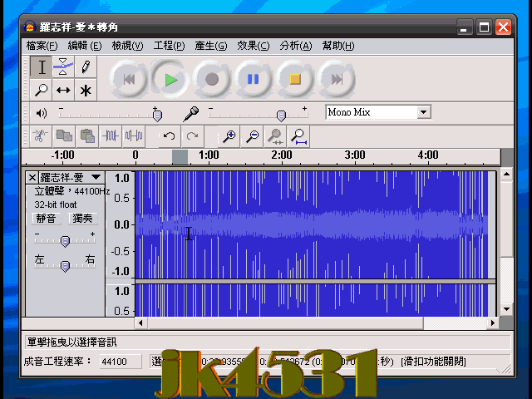Click the 4:00 mark on timeline ruler
Viewport: 532px width, 399px height.
pyautogui.click(x=428, y=155)
